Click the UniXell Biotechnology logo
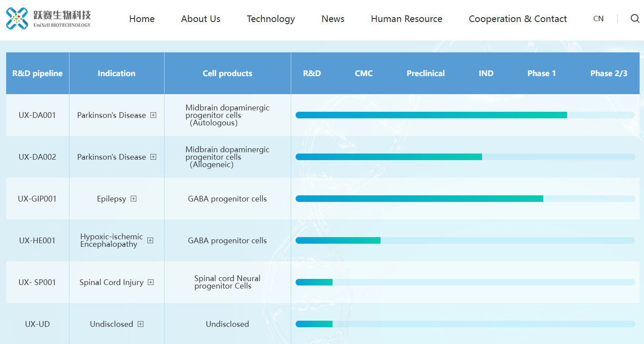 click(x=48, y=18)
